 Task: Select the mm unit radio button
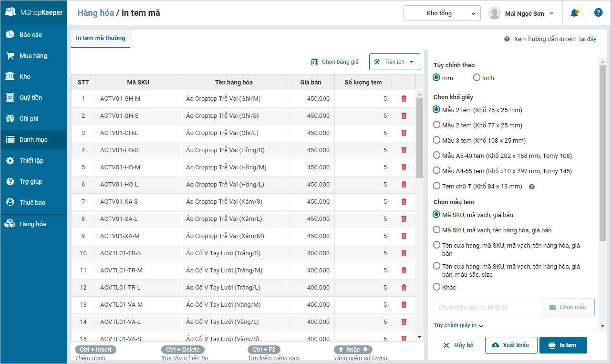pos(436,78)
